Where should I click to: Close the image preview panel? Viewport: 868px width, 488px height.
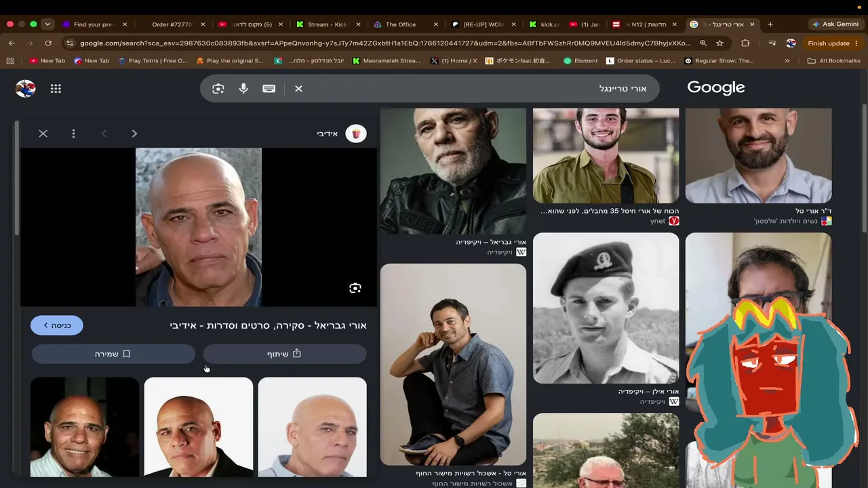tap(43, 134)
